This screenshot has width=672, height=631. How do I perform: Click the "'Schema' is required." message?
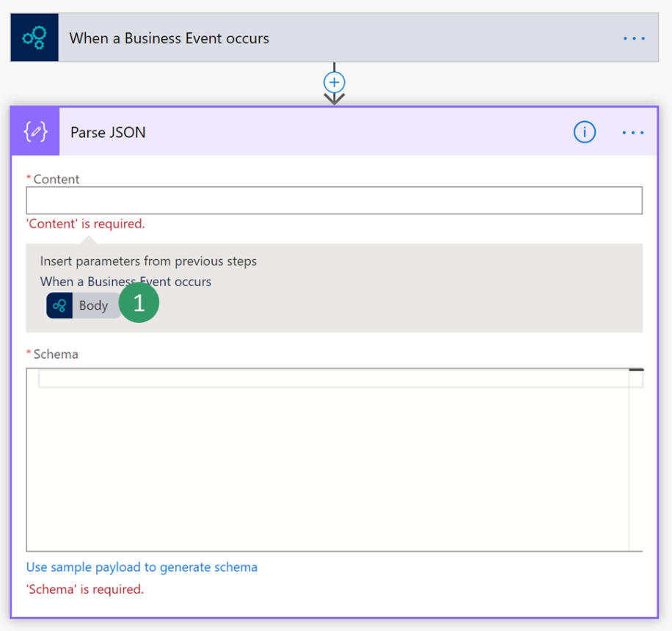[85, 589]
